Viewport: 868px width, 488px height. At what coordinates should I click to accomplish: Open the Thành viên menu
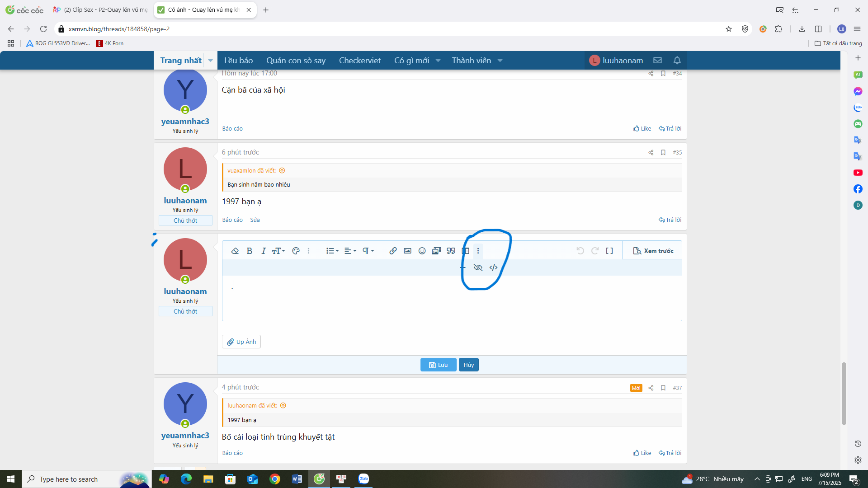point(473,60)
